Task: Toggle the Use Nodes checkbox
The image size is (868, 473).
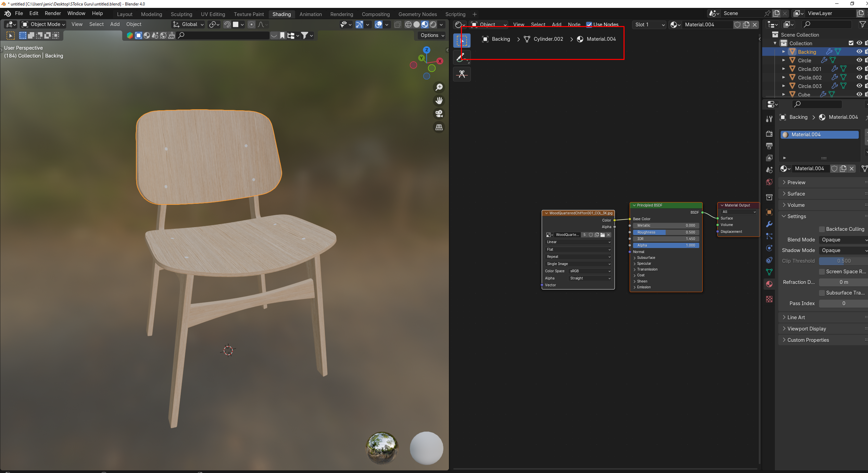Action: pos(589,25)
